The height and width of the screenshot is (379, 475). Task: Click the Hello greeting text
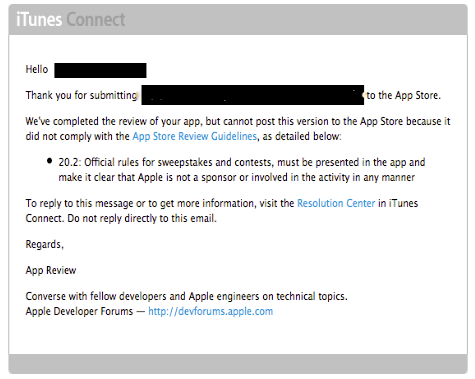pos(37,69)
